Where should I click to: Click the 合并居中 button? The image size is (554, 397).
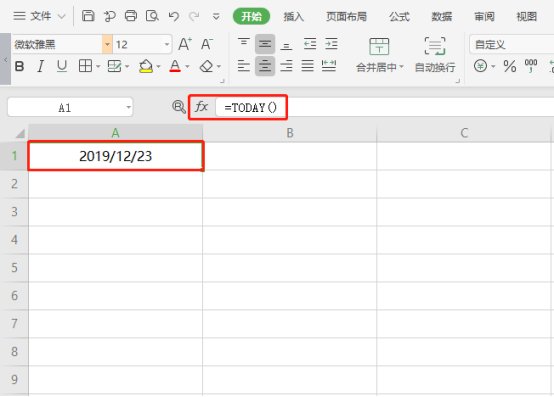(379, 55)
